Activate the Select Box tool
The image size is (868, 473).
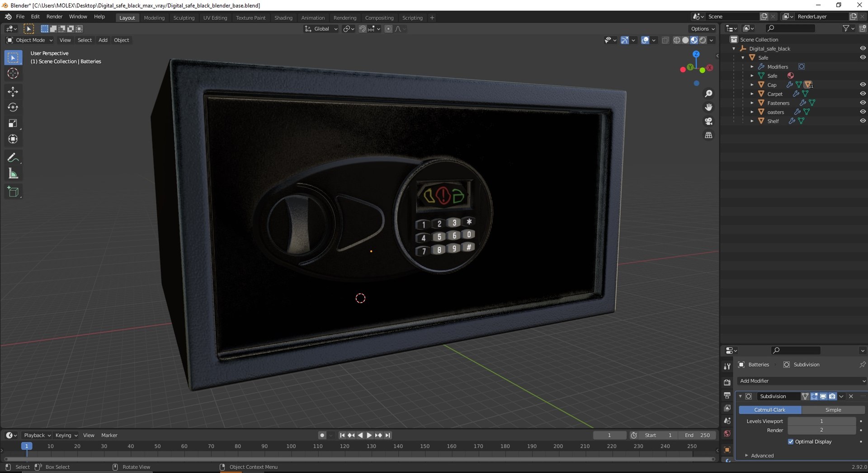(13, 58)
